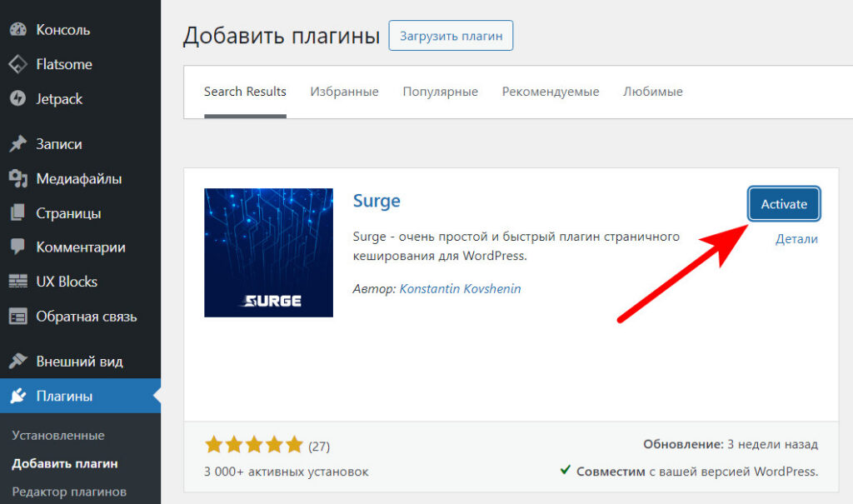This screenshot has height=504, width=853.
Task: Click the Внешний вид brush icon
Action: pos(18,361)
